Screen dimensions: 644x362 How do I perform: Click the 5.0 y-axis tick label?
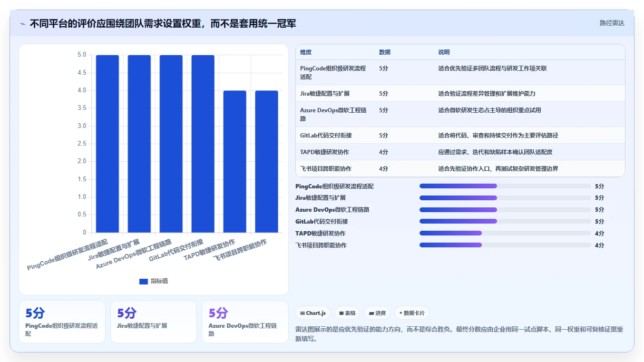[82, 55]
